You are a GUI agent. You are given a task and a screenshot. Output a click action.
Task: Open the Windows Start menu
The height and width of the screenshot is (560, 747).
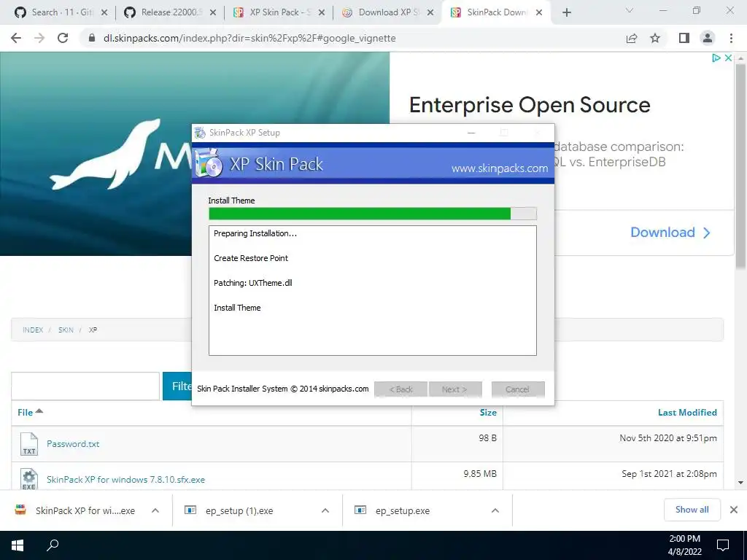(x=18, y=545)
